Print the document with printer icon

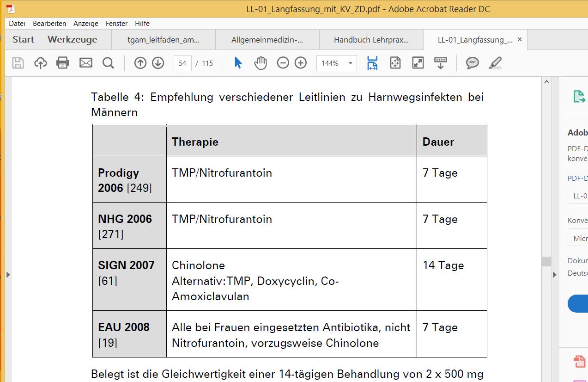[x=63, y=63]
